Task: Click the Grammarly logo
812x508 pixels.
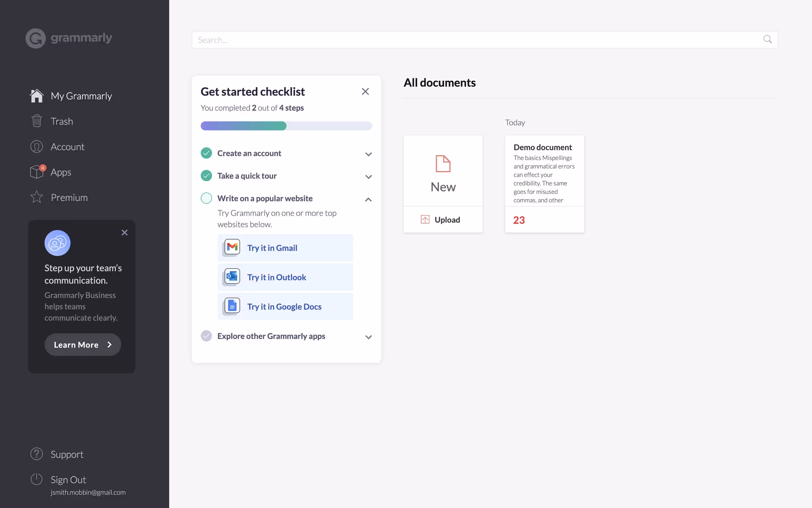Action: tap(35, 38)
